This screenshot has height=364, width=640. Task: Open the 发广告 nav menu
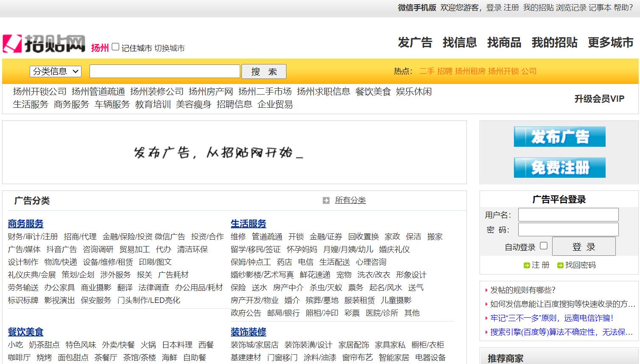(x=415, y=42)
